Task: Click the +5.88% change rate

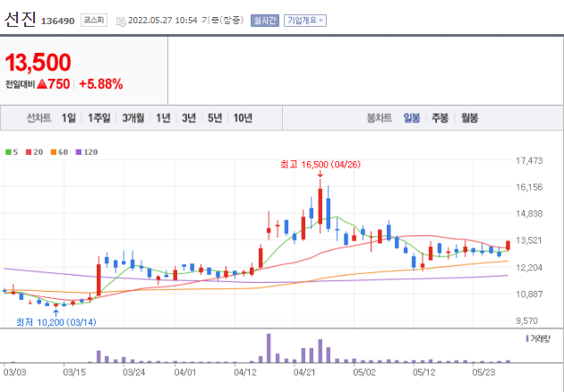Action: 101,84
